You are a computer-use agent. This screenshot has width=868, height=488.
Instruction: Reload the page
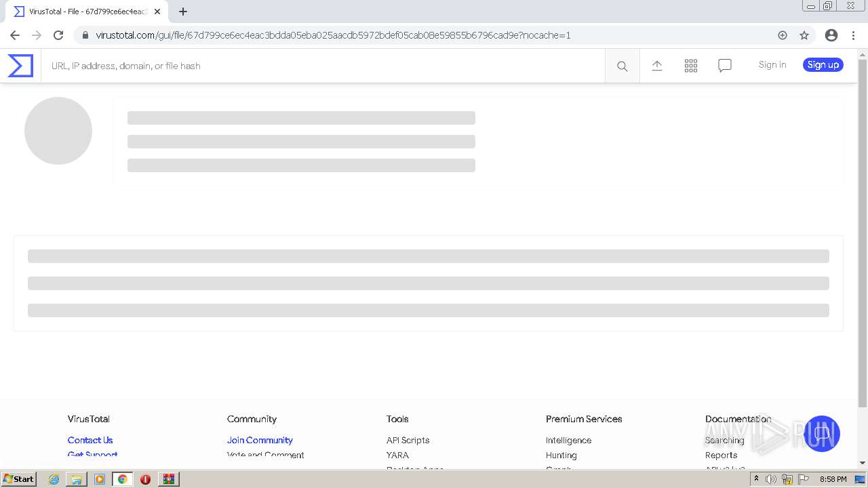58,35
